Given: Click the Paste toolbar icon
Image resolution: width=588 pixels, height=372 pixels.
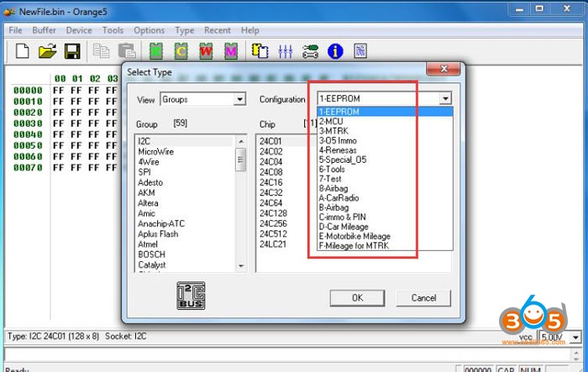Looking at the screenshot, I should click(127, 51).
